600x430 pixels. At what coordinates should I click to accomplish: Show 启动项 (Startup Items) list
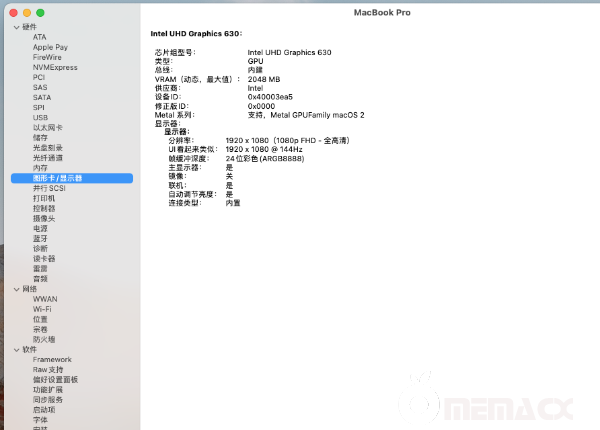tap(43, 409)
